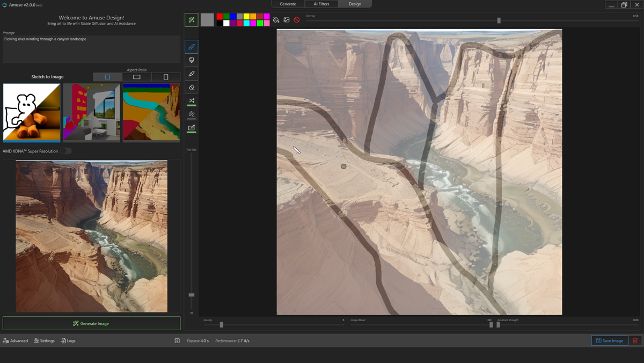Click the red clear canvas icon
This screenshot has width=644, height=363.
pos(297,20)
